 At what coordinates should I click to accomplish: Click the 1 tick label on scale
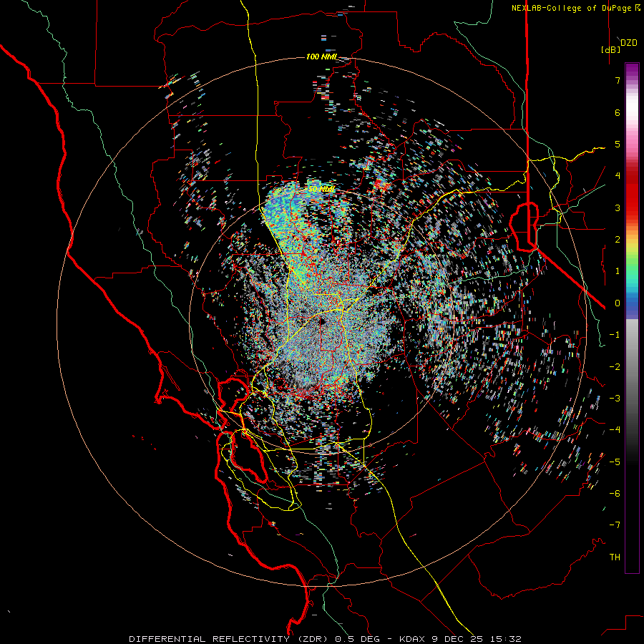tap(618, 271)
